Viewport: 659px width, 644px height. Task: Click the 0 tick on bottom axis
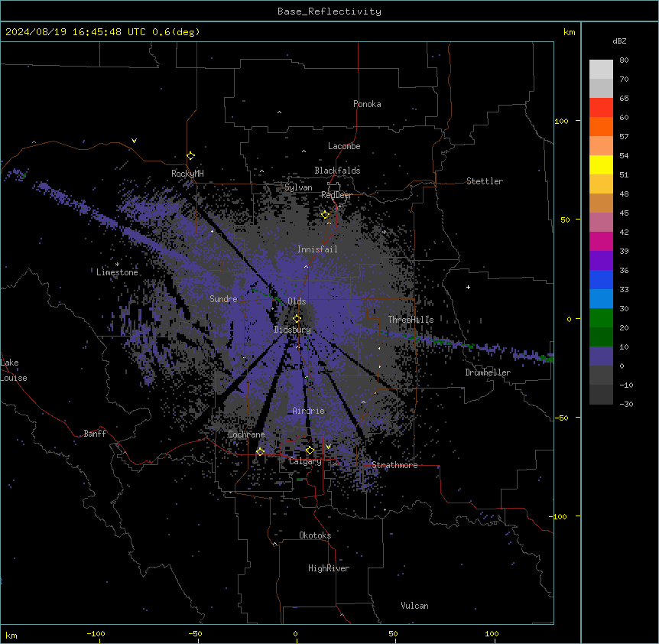(295, 634)
